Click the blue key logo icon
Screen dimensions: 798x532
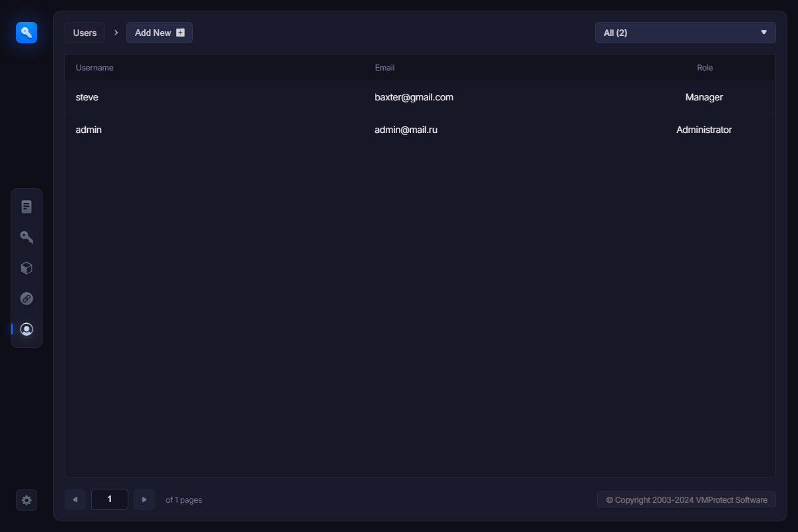(x=27, y=33)
